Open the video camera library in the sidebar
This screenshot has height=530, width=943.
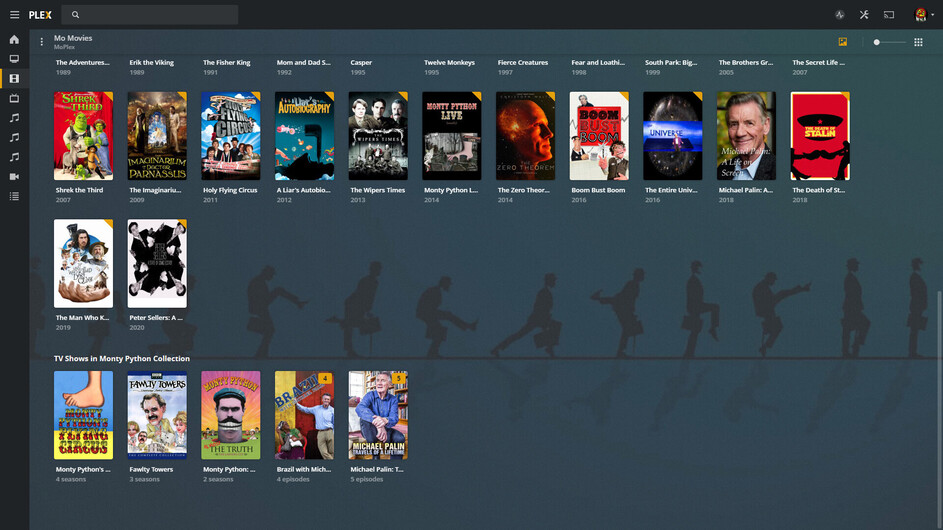14,177
